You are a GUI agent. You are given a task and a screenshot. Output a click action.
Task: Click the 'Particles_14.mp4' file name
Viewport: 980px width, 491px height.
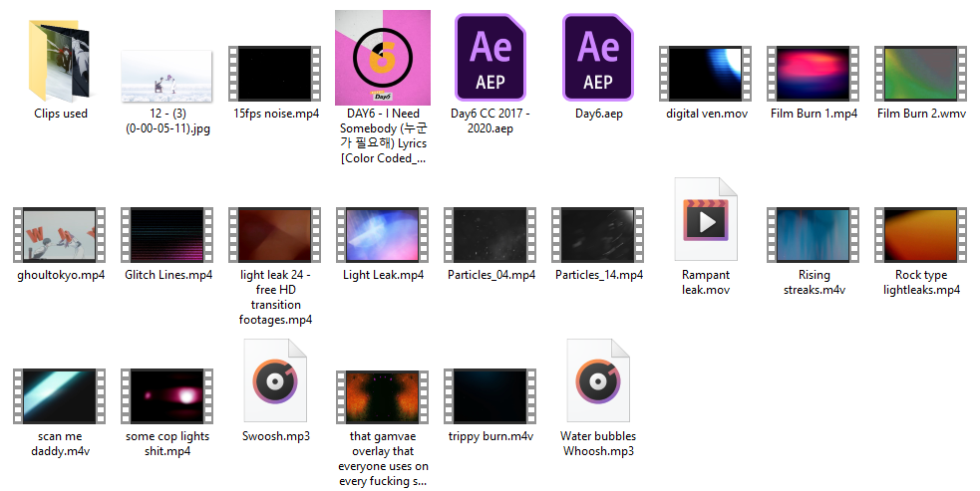(x=599, y=275)
